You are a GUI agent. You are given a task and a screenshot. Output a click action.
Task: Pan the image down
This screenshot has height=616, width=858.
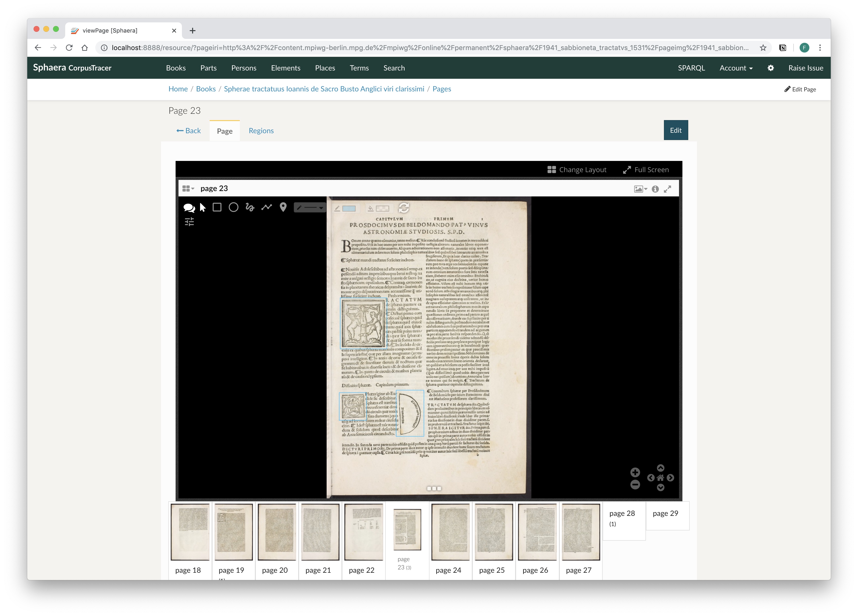pos(661,487)
